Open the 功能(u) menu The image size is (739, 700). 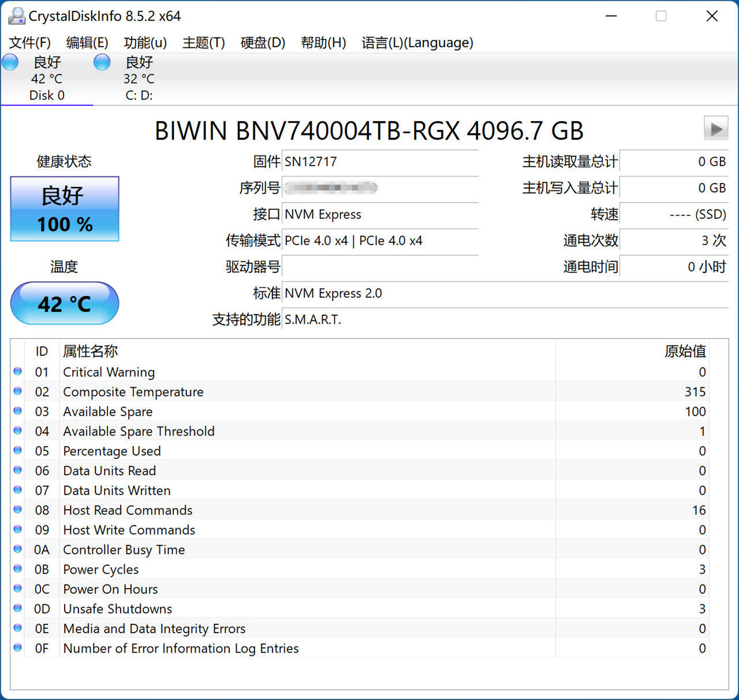(145, 43)
